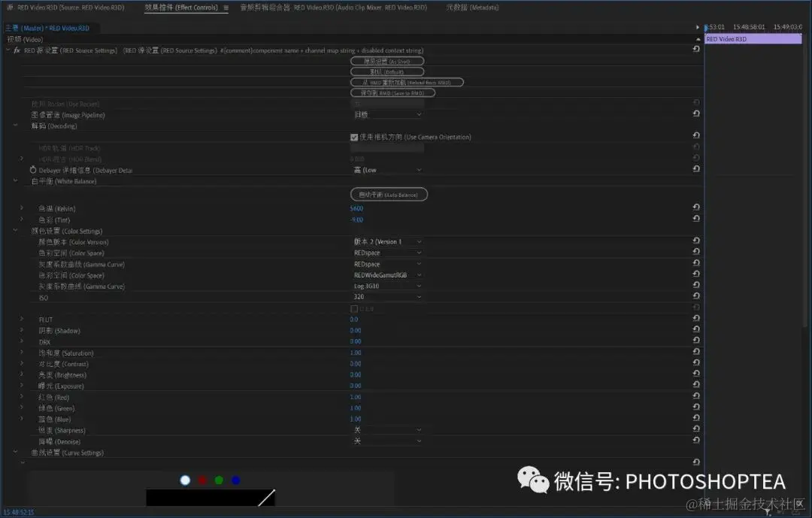Open the Effect Controls panel menu icon
This screenshot has height=518, width=812.
(x=226, y=8)
